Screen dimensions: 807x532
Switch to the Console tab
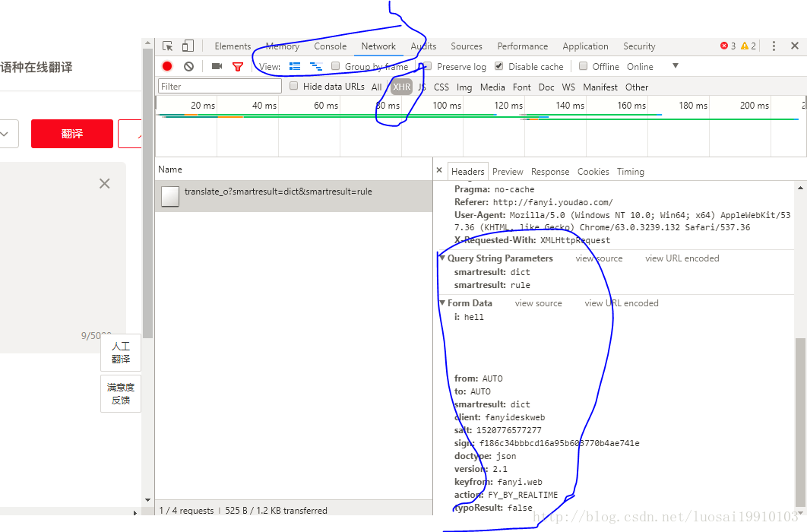[330, 46]
